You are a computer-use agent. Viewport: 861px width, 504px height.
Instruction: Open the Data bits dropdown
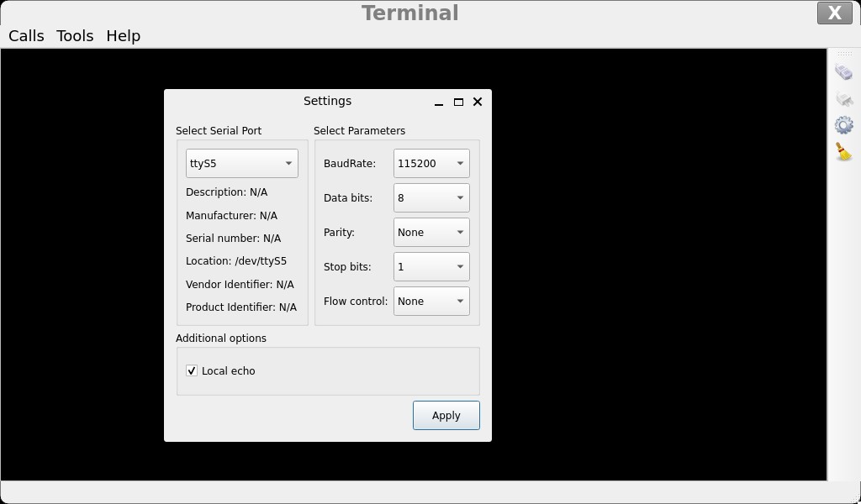click(430, 198)
